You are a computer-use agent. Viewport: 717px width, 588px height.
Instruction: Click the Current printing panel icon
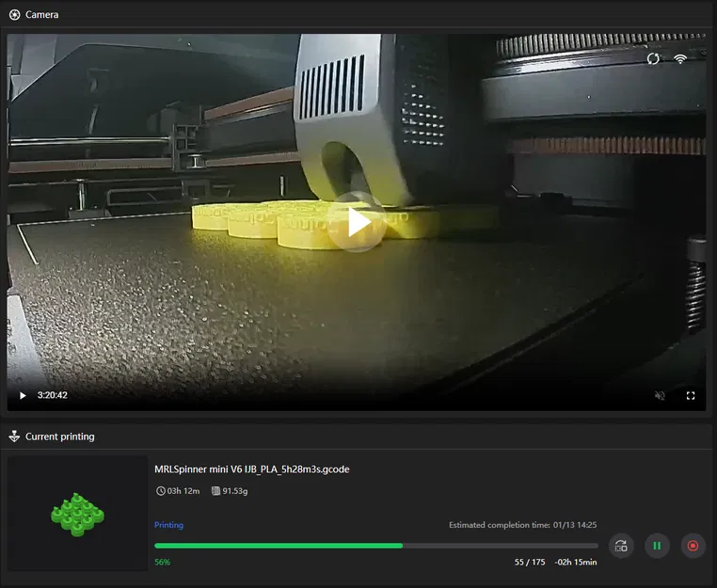click(x=14, y=437)
